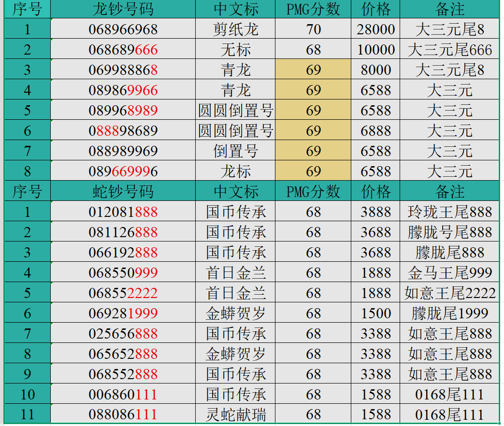
Task: Select the 大三元尾666 remark cell
Action: (449, 50)
